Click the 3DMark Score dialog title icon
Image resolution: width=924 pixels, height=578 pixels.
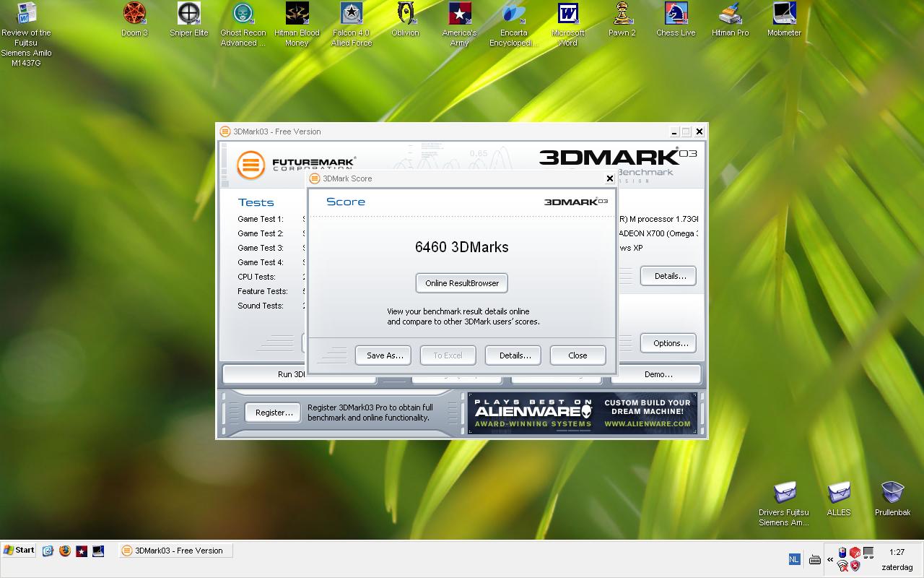point(315,178)
